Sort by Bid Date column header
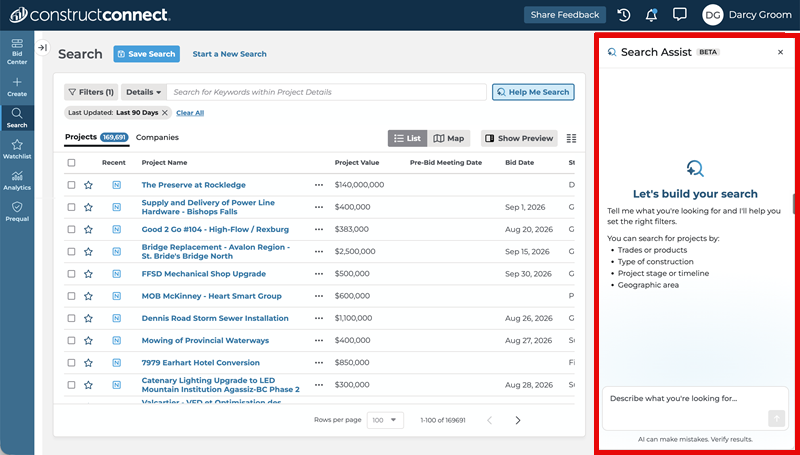The image size is (800, 455). coord(519,163)
